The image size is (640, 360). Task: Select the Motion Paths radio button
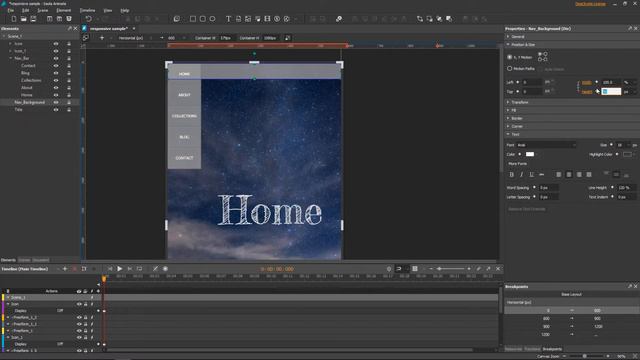pos(510,69)
